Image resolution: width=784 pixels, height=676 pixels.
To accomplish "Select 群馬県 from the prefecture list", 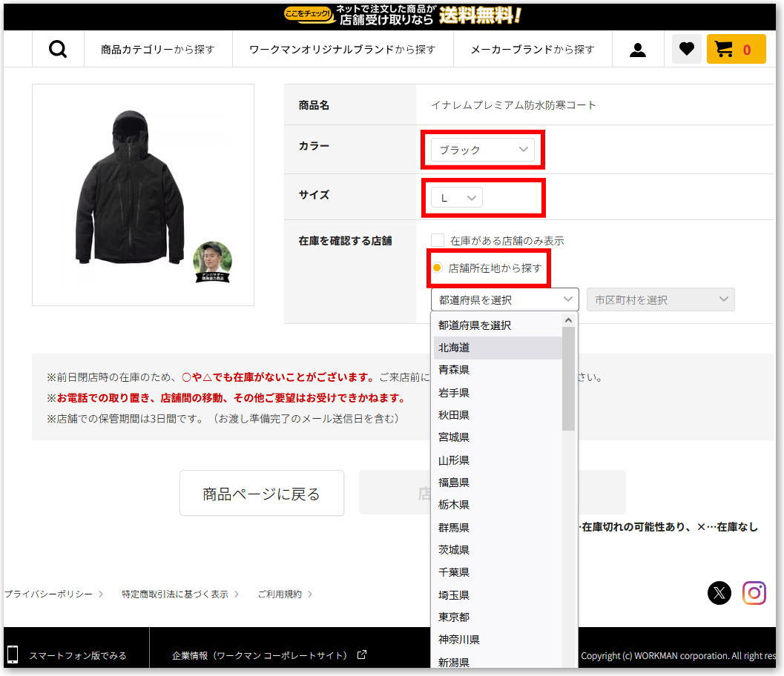I will click(x=498, y=528).
